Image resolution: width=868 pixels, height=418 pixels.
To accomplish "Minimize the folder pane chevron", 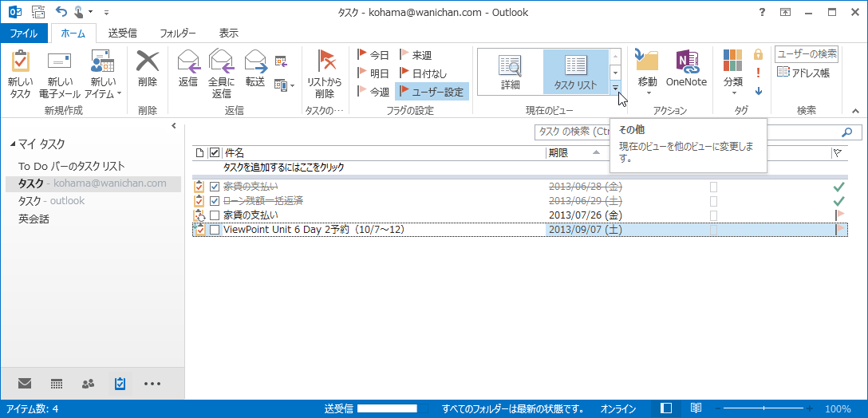I will [173, 126].
